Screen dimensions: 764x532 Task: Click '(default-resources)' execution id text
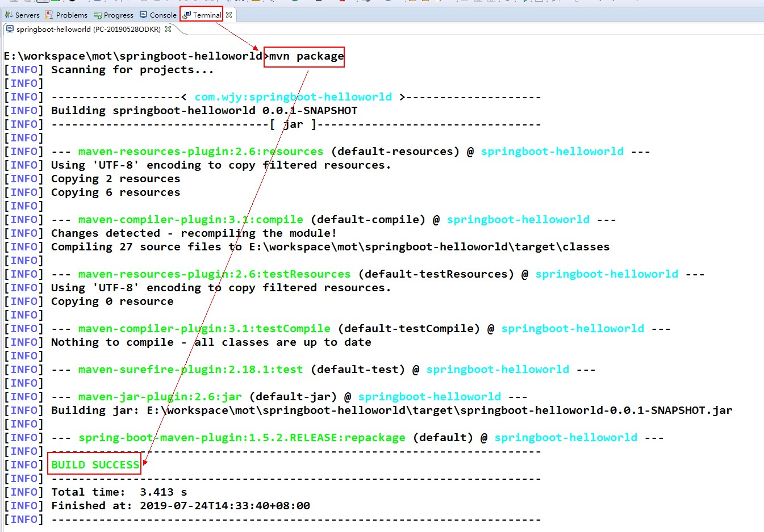395,152
